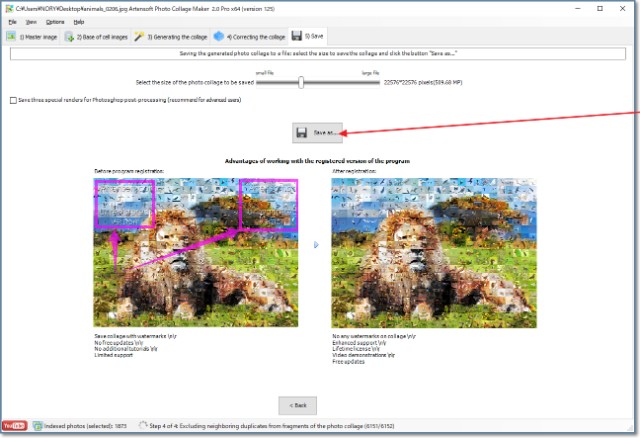The height and width of the screenshot is (438, 640).
Task: Click the indexed photos icon in status bar
Action: coord(37,425)
